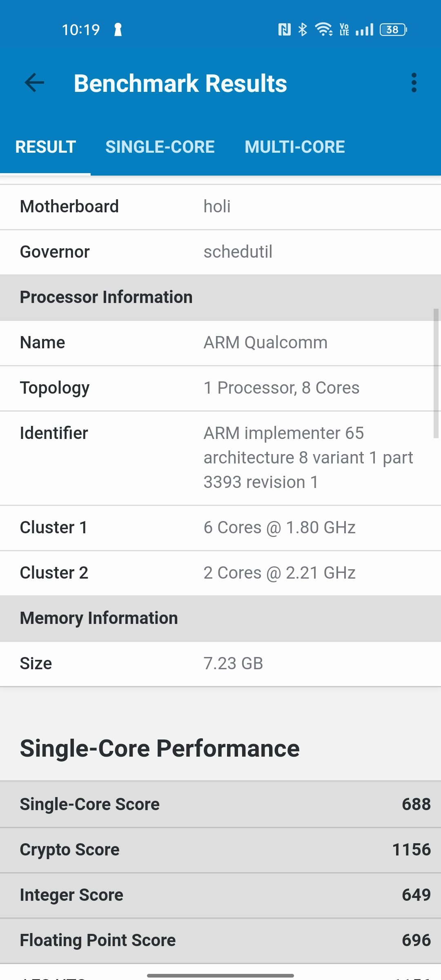Viewport: 441px width, 980px height.
Task: Switch to the SINGLE-CORE tab
Action: click(x=160, y=147)
